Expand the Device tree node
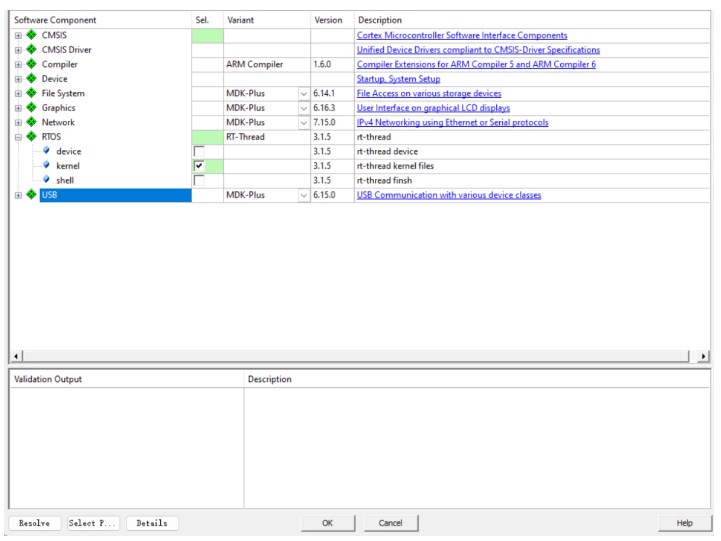 coord(18,79)
